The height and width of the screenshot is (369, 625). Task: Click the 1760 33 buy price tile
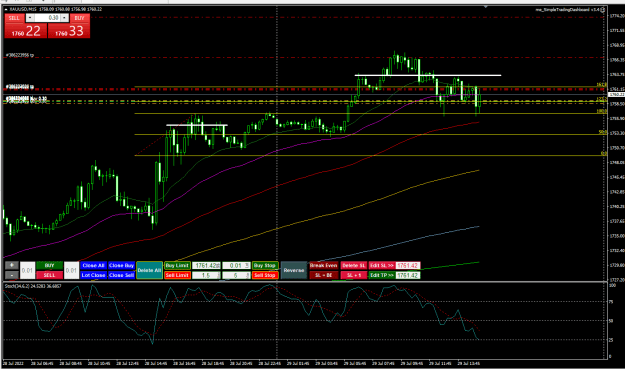click(69, 31)
